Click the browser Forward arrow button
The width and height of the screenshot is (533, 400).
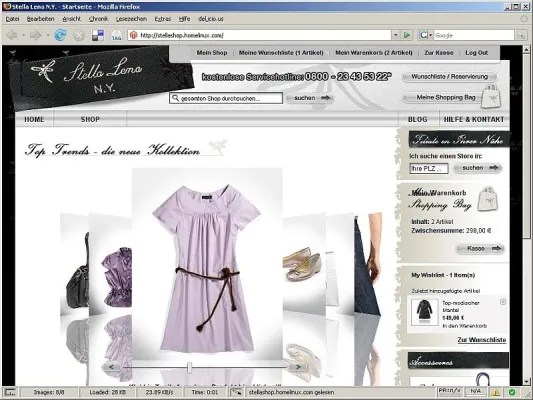(x=35, y=35)
